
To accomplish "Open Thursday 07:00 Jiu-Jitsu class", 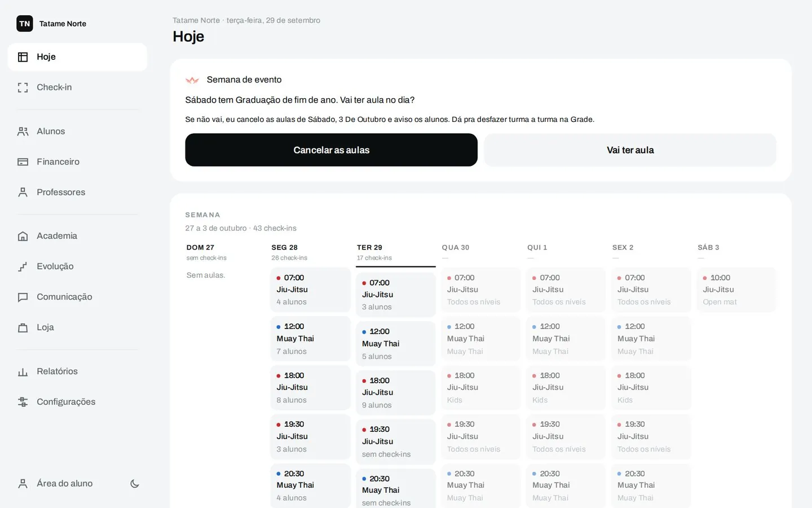I will 566,290.
